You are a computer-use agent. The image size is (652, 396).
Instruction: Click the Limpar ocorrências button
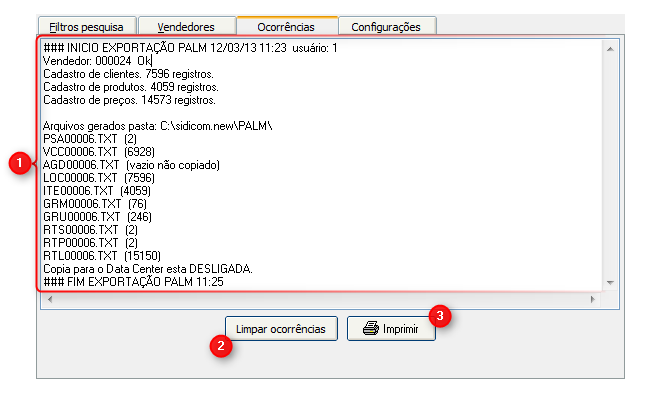tap(281, 329)
